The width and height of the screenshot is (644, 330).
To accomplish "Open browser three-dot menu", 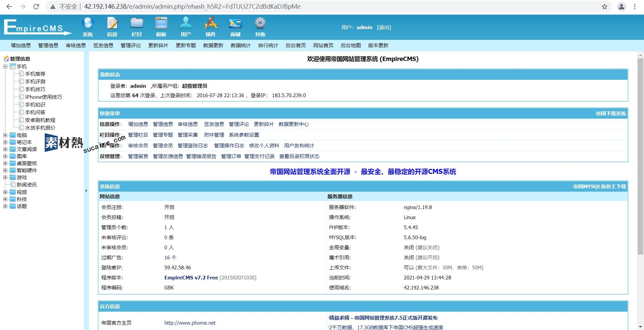I will point(635,6).
